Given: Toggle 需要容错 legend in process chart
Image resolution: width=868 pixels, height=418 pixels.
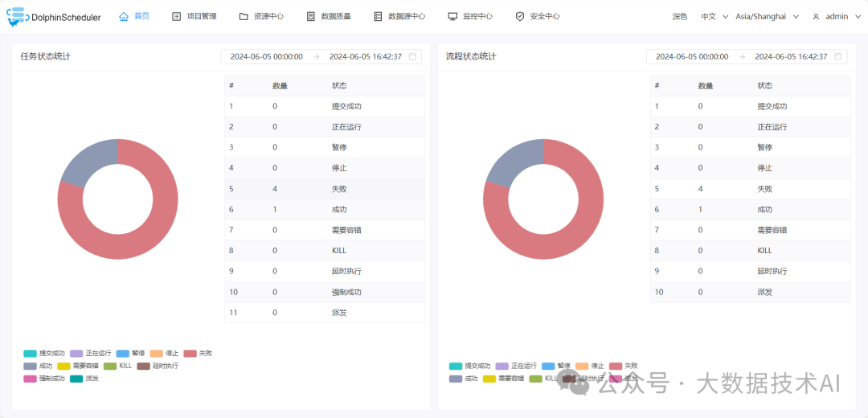Looking at the screenshot, I should [503, 379].
